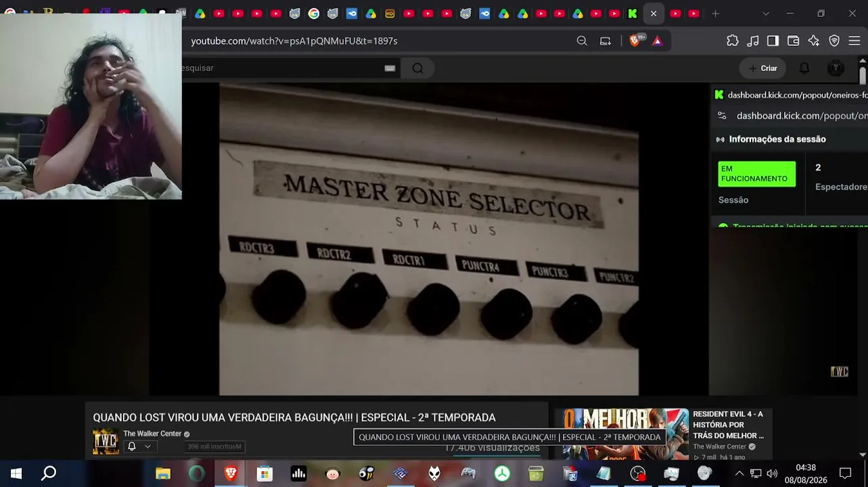
Task: Open the Brave Shields icon
Action: coord(635,41)
